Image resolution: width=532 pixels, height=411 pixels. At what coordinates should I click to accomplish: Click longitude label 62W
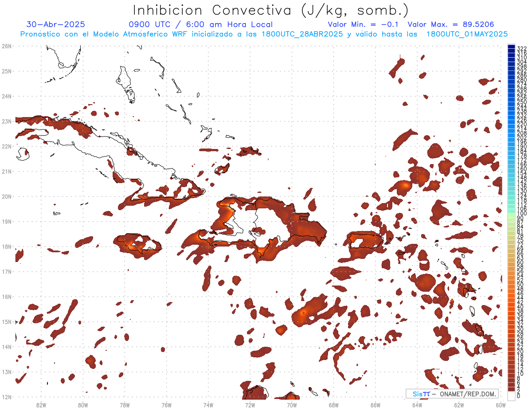459,405
